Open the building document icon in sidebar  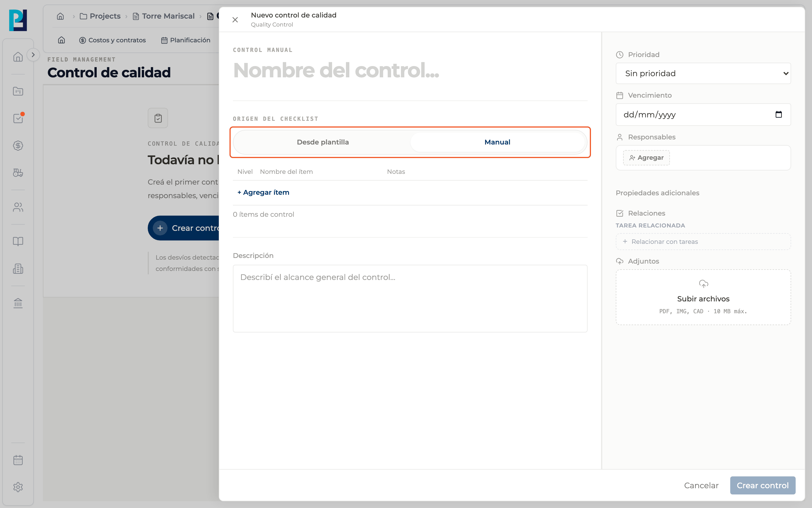(18, 268)
